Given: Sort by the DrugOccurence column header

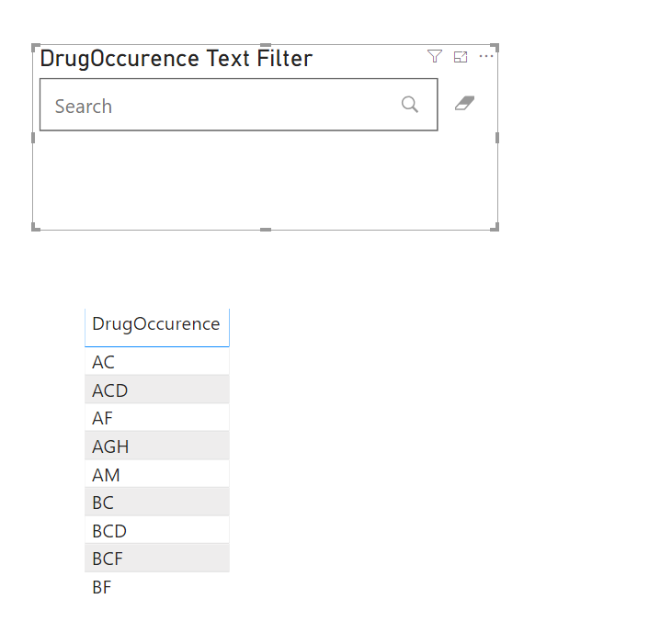Looking at the screenshot, I should pyautogui.click(x=155, y=324).
